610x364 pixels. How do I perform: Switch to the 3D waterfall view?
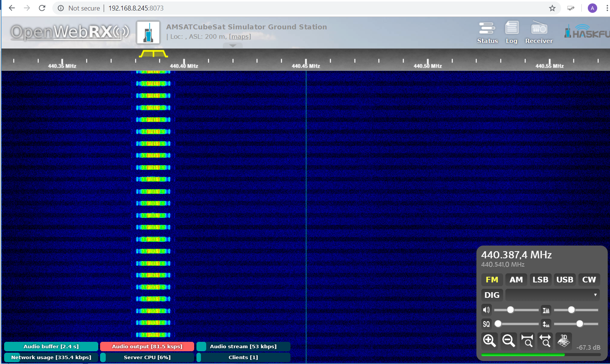(x=563, y=341)
